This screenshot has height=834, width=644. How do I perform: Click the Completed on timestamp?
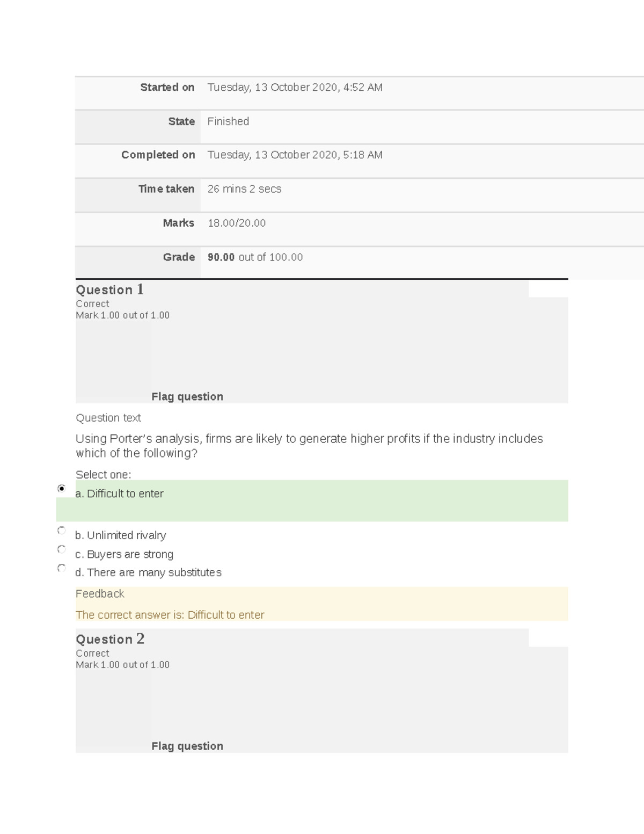[x=295, y=155]
